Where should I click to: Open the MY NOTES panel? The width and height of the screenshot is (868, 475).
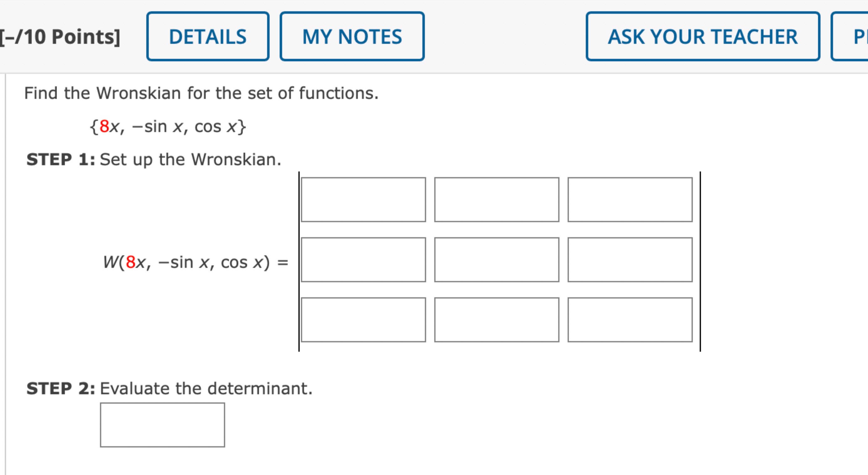pos(352,37)
